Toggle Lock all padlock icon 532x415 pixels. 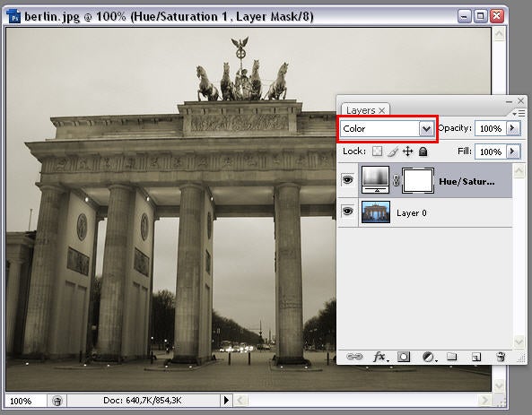[x=423, y=151]
